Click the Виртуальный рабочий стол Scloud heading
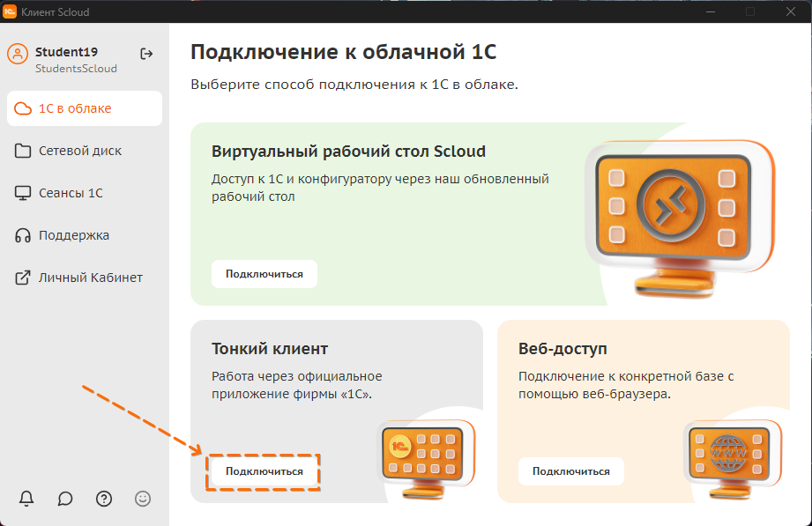This screenshot has width=812, height=526. click(348, 152)
